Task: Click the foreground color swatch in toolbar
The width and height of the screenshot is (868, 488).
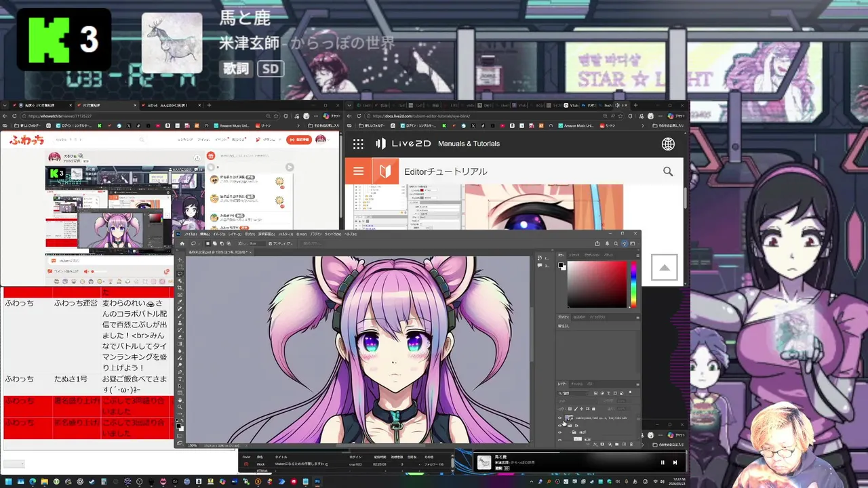Action: 178,426
